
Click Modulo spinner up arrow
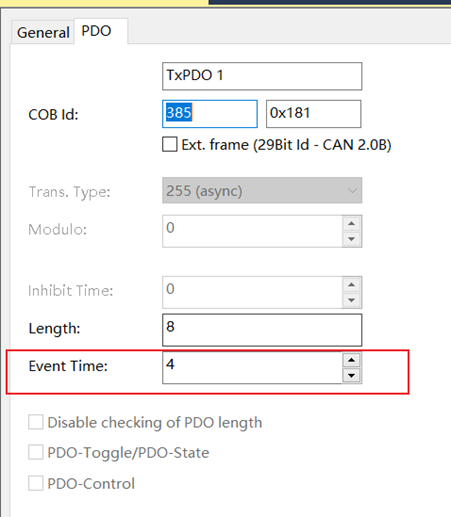click(x=351, y=224)
